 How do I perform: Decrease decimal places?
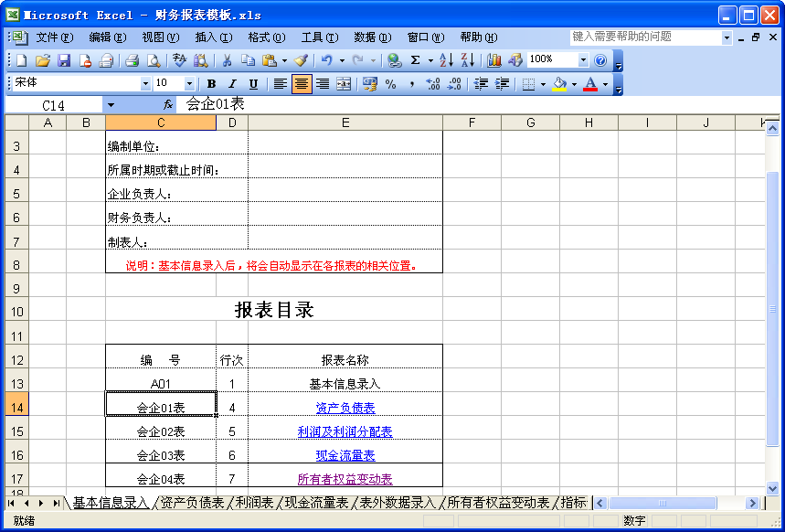(x=454, y=84)
